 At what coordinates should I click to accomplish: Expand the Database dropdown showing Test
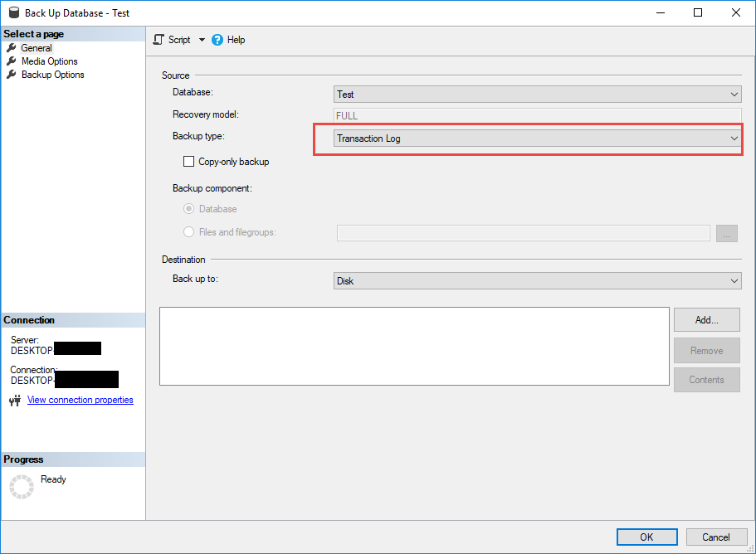(x=537, y=95)
